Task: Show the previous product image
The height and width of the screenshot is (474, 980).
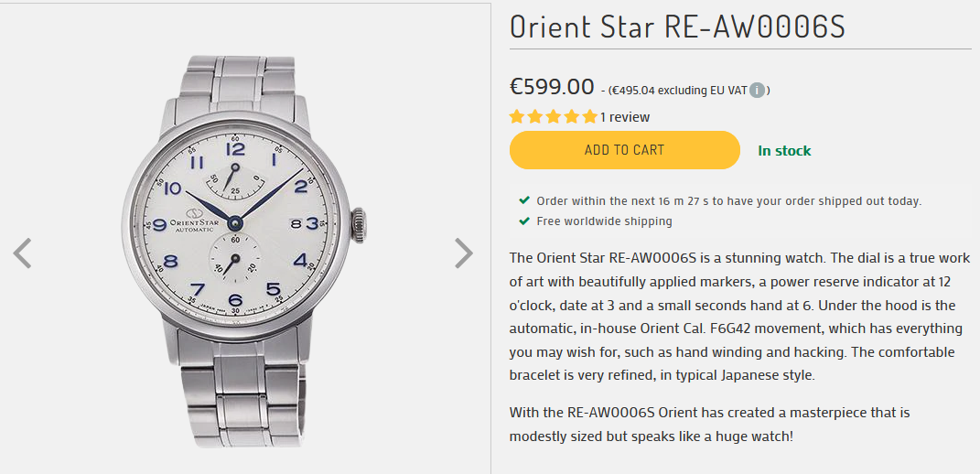Action: [23, 253]
